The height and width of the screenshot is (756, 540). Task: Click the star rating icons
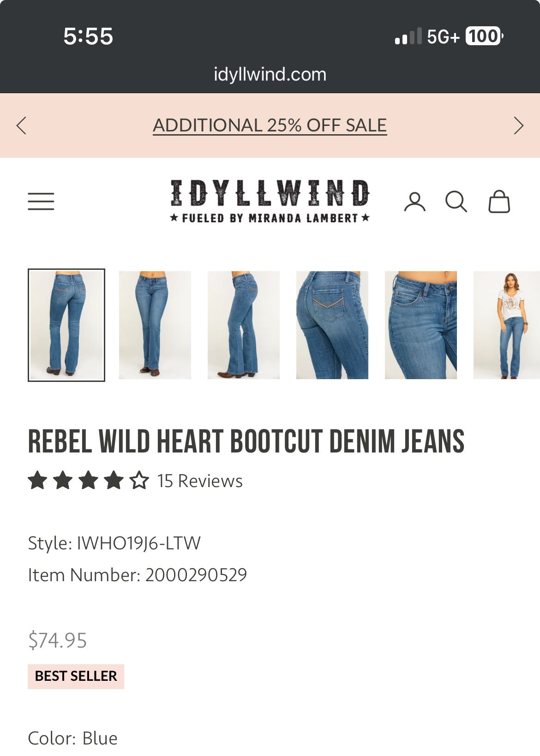point(89,481)
